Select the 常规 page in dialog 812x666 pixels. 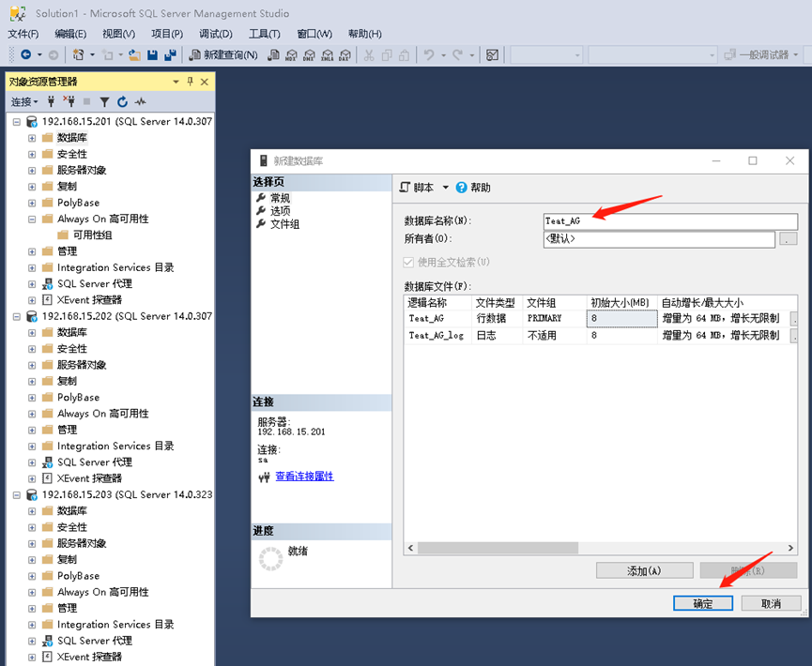click(280, 198)
